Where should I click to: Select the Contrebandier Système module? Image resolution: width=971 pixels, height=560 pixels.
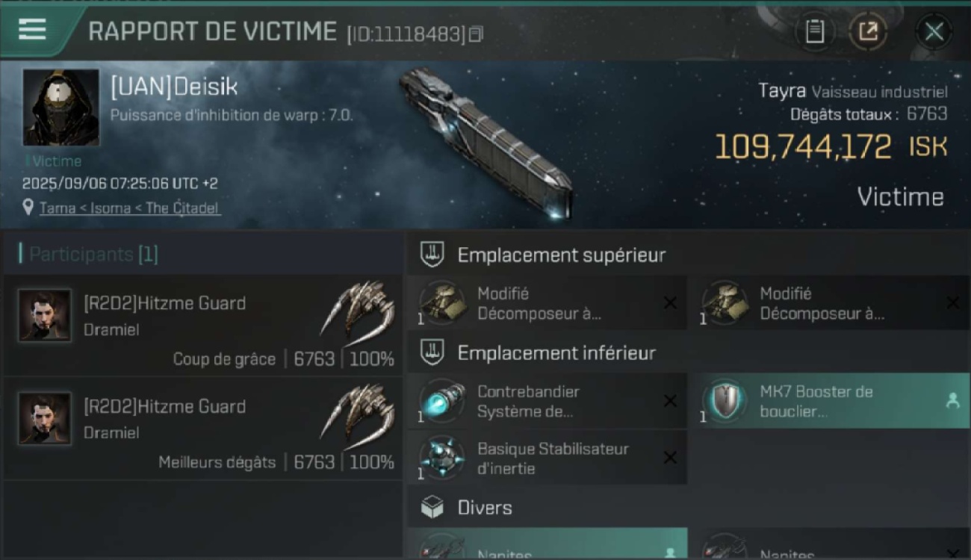(x=547, y=401)
